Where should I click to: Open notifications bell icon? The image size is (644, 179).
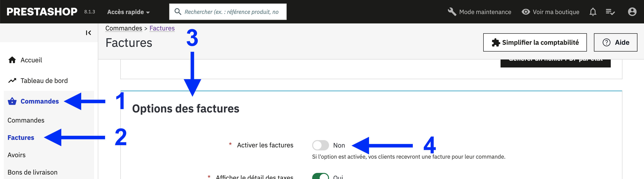coord(593,12)
